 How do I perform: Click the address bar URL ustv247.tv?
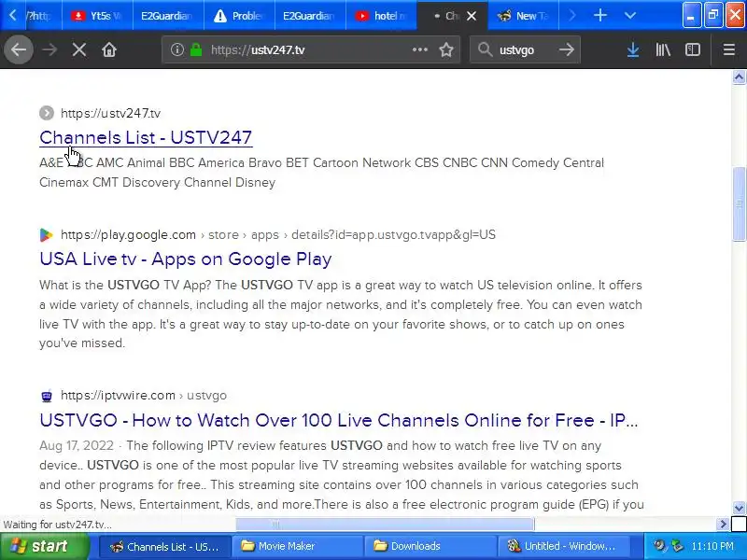(258, 50)
